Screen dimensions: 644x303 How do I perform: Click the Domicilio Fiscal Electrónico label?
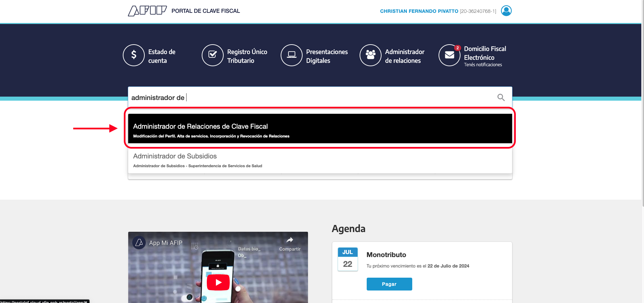click(485, 53)
